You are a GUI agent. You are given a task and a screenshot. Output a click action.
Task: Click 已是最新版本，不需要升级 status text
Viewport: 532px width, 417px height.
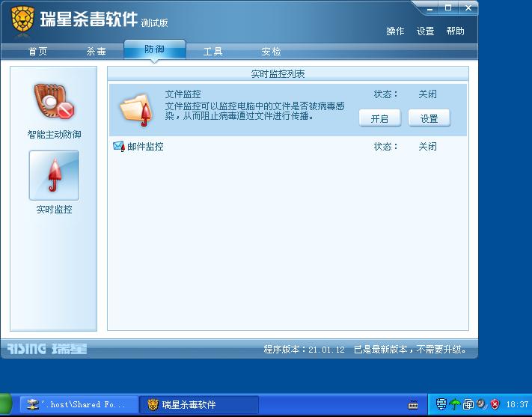(x=410, y=350)
